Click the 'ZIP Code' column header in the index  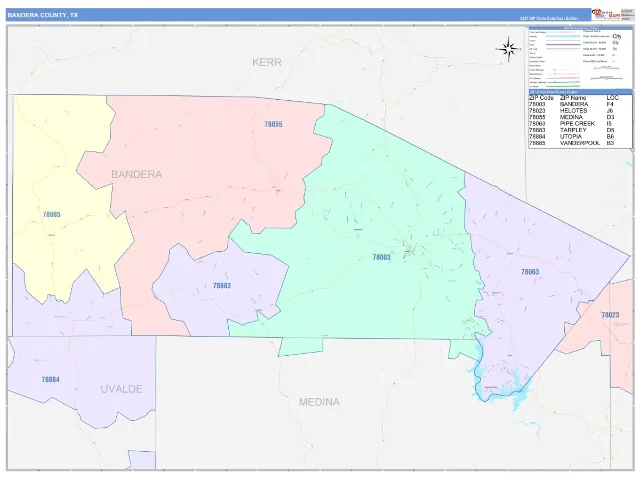[541, 98]
